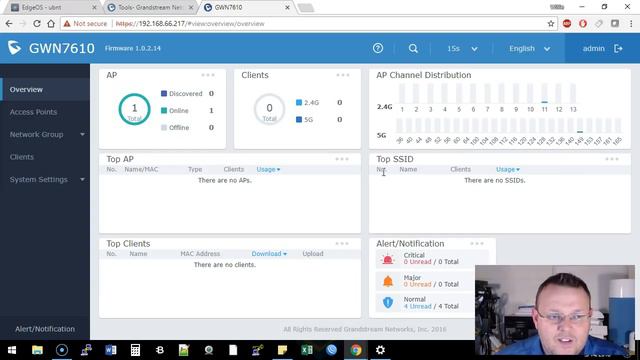Click the browser home icon
The height and width of the screenshot is (360, 640).
tap(51, 24)
